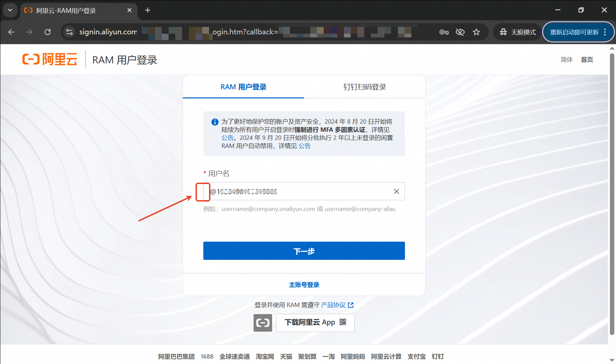Open the 天猫 footer link
Viewport: 616px width, 364px height.
(x=286, y=357)
